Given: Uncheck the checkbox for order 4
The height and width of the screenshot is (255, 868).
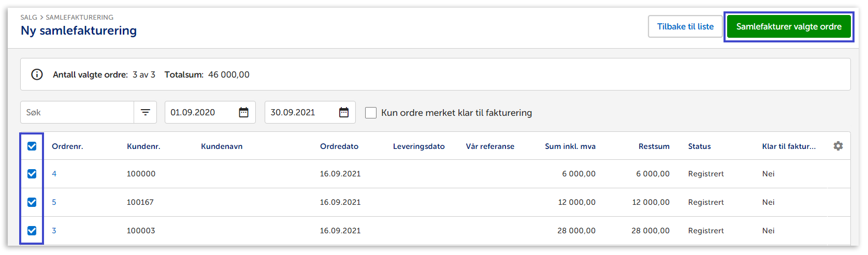Looking at the screenshot, I should [32, 174].
